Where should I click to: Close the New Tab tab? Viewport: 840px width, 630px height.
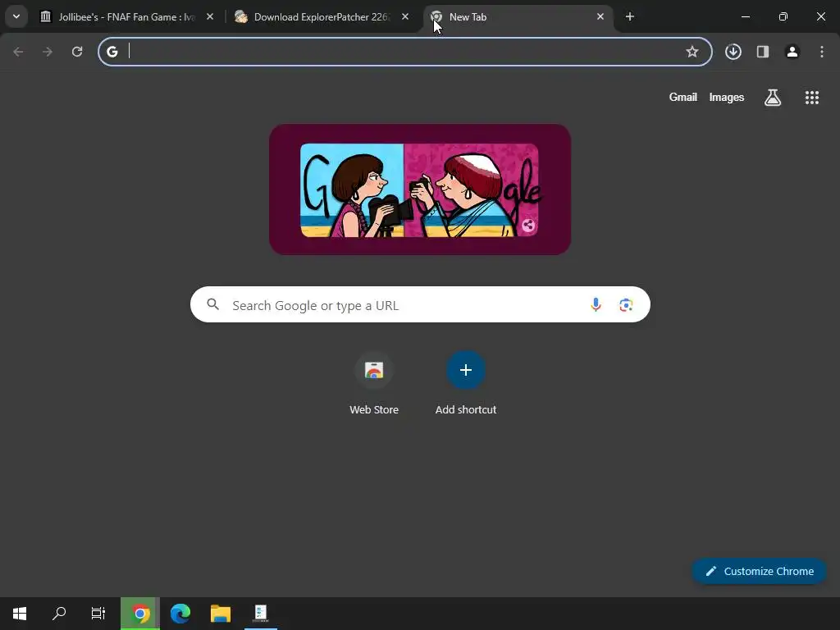[x=600, y=16]
